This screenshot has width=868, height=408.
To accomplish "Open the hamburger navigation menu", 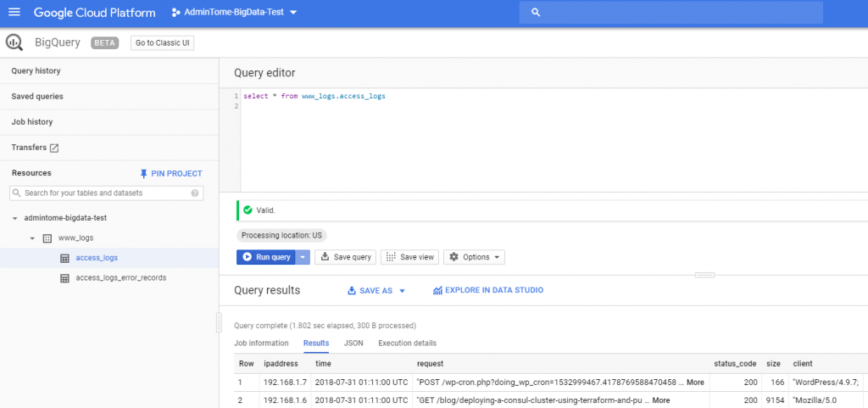I will [x=14, y=12].
